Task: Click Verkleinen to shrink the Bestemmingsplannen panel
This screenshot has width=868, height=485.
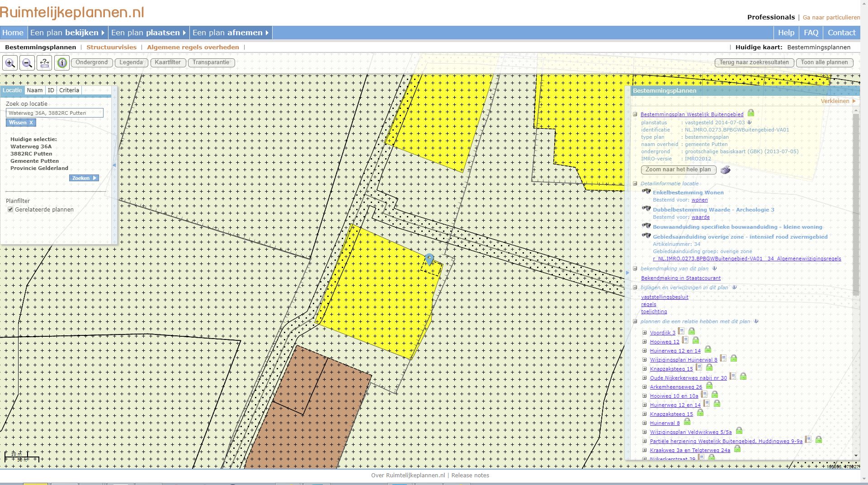Action: [x=836, y=101]
